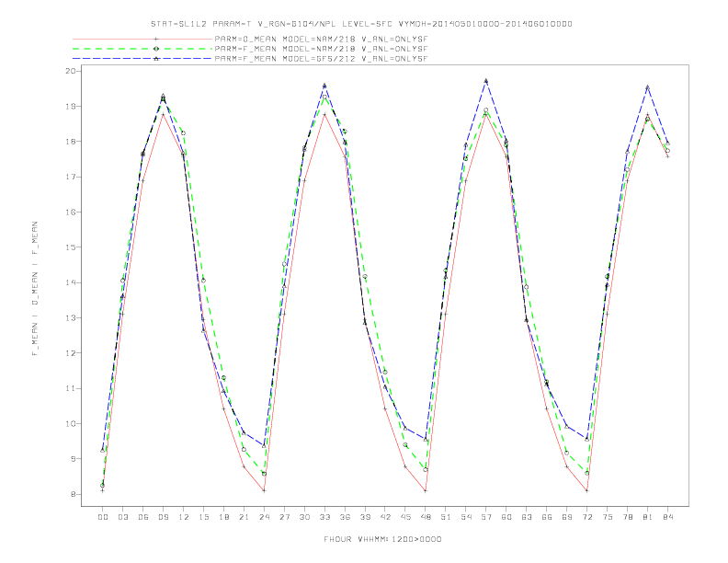This screenshot has height=563, width=728.
Task: Click y-axis tick value 19
Action: pyautogui.click(x=70, y=106)
